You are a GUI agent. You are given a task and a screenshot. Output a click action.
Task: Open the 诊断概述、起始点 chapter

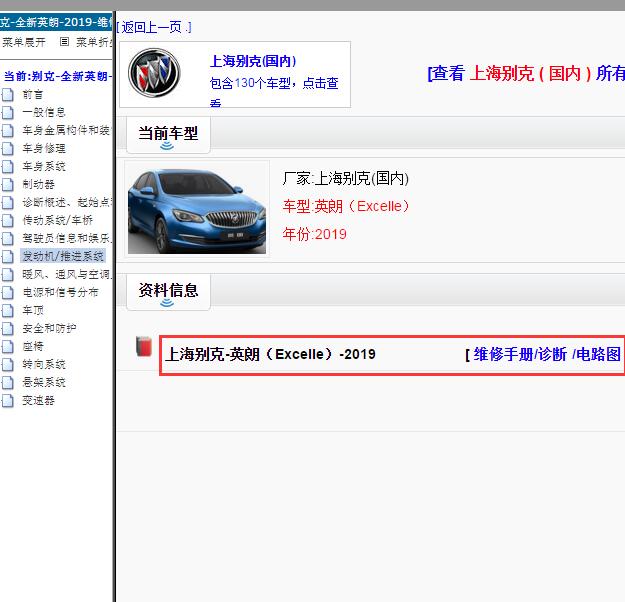(x=67, y=203)
